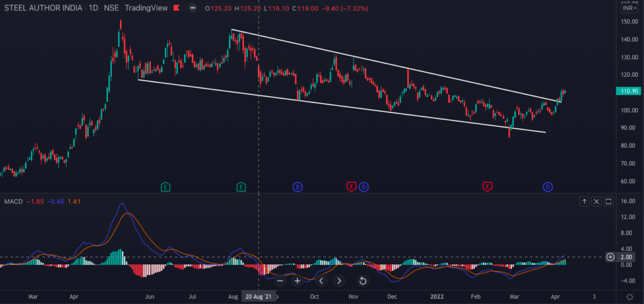Click 70.00 on the price axis

click(629, 163)
